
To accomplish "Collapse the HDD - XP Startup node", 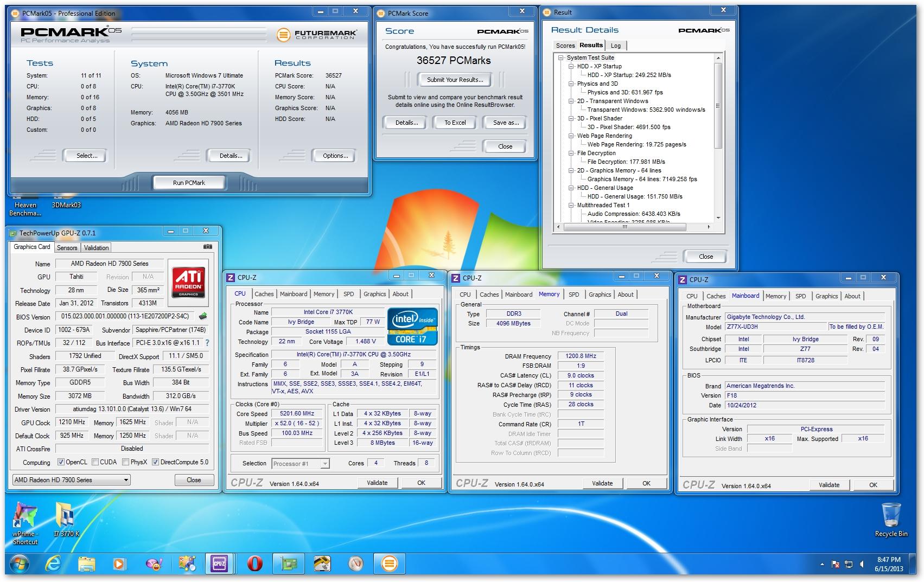I will [x=571, y=66].
